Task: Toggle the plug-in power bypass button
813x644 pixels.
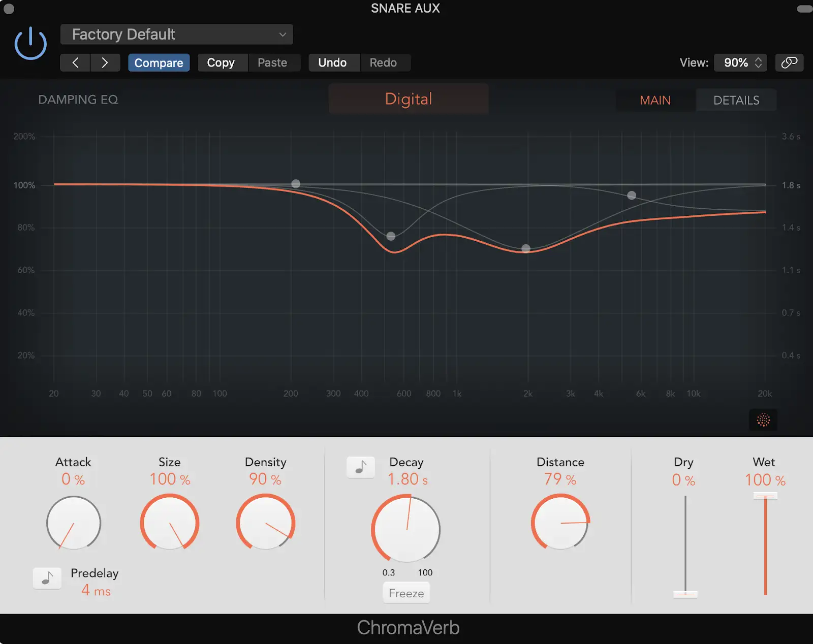Action: [x=30, y=44]
